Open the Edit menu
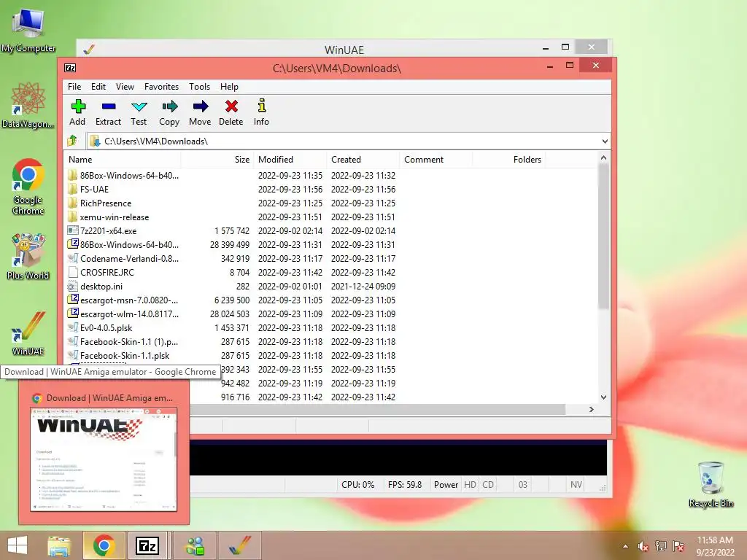This screenshot has width=747, height=560. click(98, 87)
